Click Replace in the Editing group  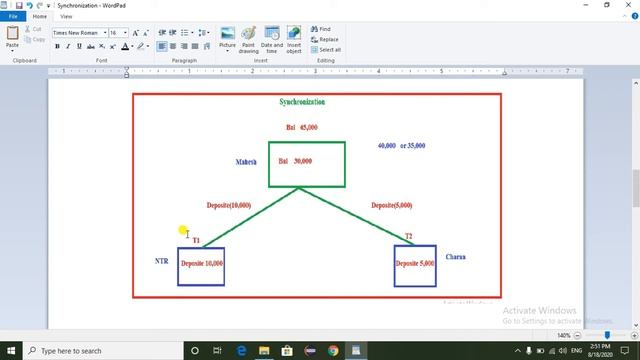point(325,40)
